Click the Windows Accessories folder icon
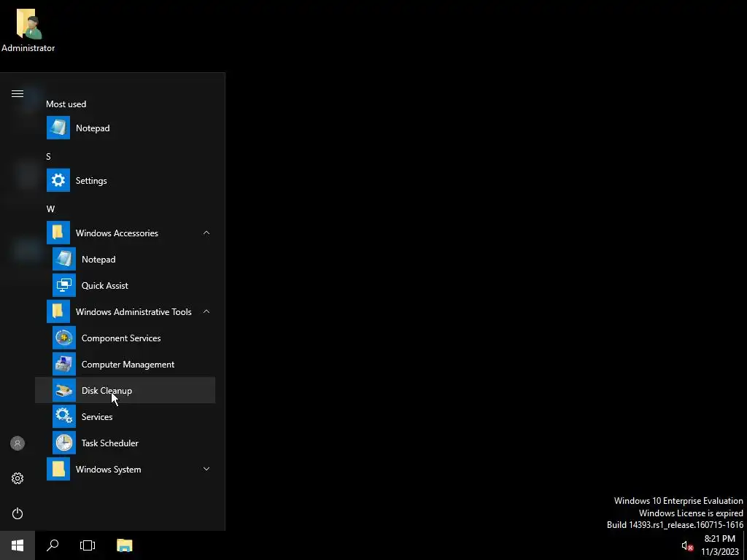Screen dimensions: 747x560 click(x=58, y=233)
